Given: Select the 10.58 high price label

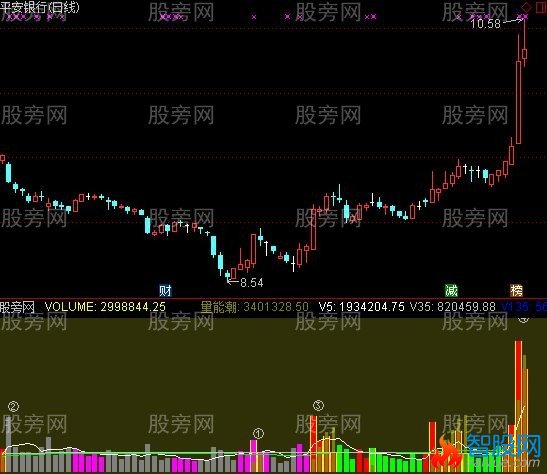Looking at the screenshot, I should (485, 24).
